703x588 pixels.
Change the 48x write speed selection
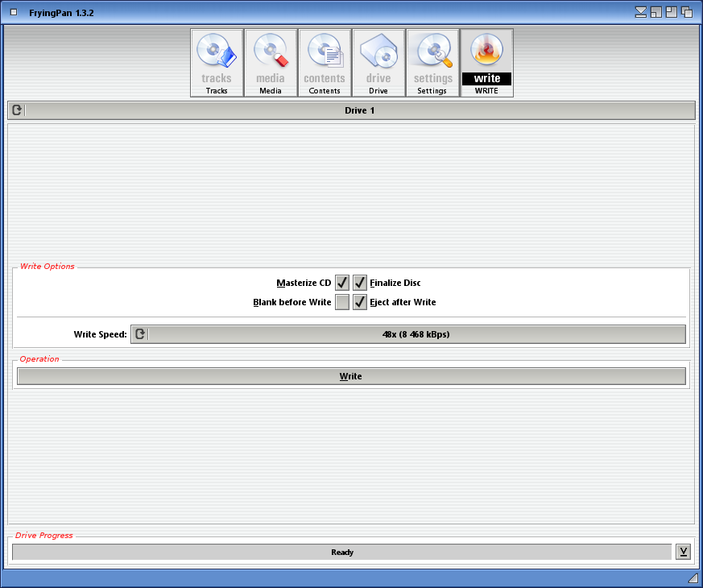pos(416,334)
